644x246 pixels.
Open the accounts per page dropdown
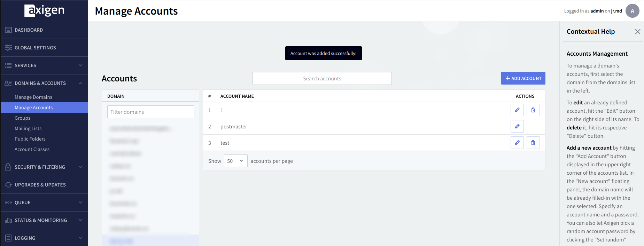[x=235, y=161]
